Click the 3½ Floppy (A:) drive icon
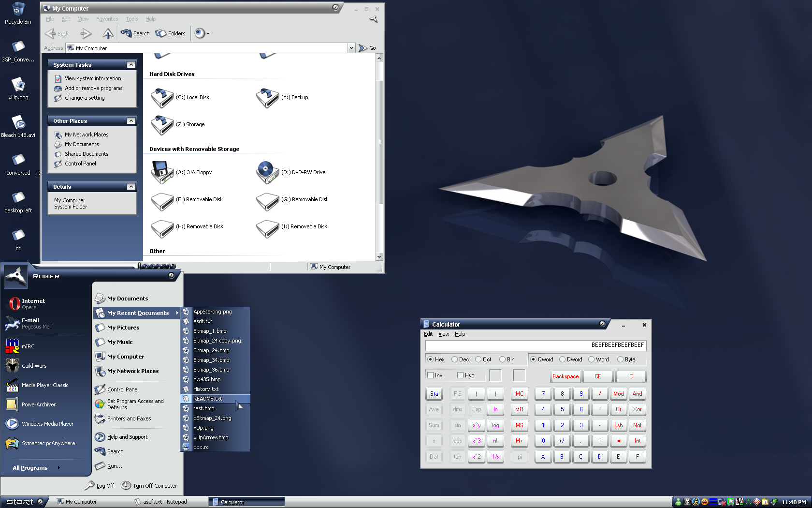812x508 pixels. point(162,173)
